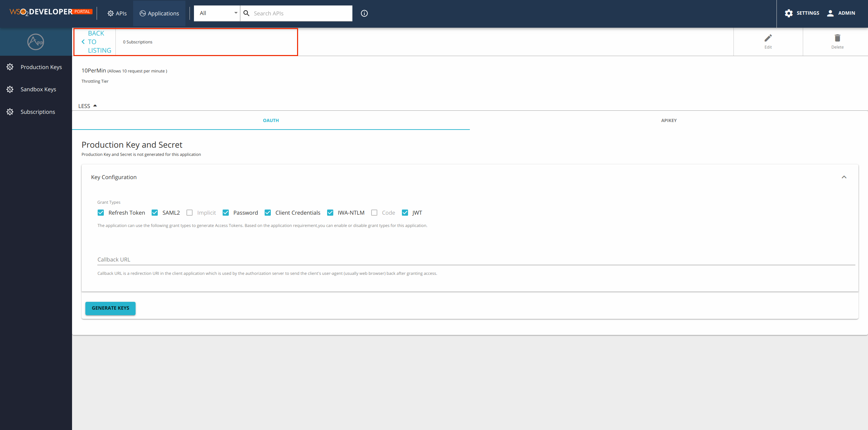Screen dimensions: 868x430
Task: Navigate using Back To Listing link
Action: click(x=96, y=41)
